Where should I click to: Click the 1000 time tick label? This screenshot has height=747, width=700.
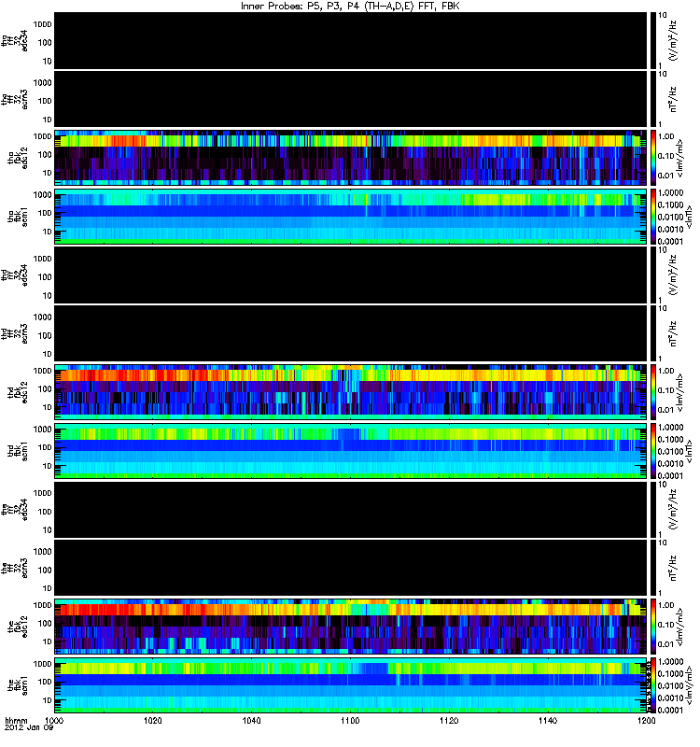(55, 723)
